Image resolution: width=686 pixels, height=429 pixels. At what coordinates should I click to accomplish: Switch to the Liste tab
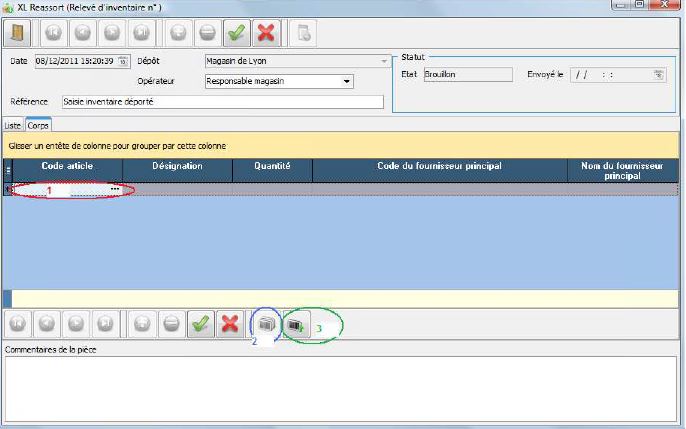coord(13,125)
